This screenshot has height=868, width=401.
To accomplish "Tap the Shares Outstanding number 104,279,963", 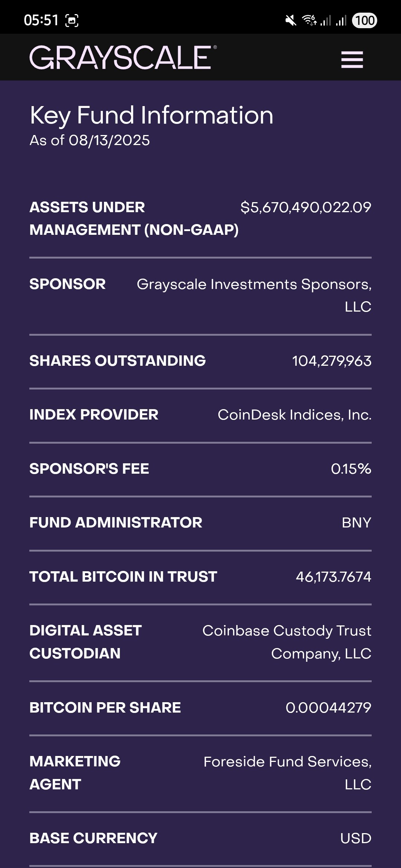I will (332, 361).
